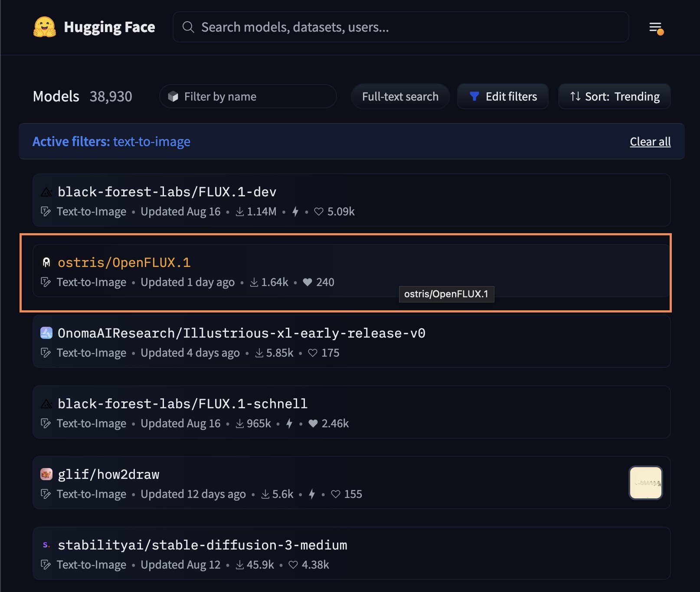The width and height of the screenshot is (700, 592).
Task: Open the Edit filters panel
Action: 503,96
